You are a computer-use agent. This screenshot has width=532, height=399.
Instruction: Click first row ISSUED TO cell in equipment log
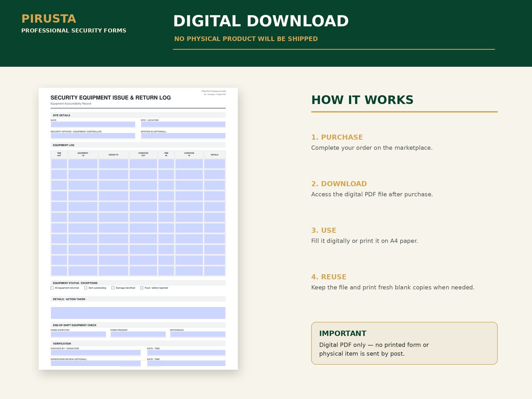click(113, 164)
